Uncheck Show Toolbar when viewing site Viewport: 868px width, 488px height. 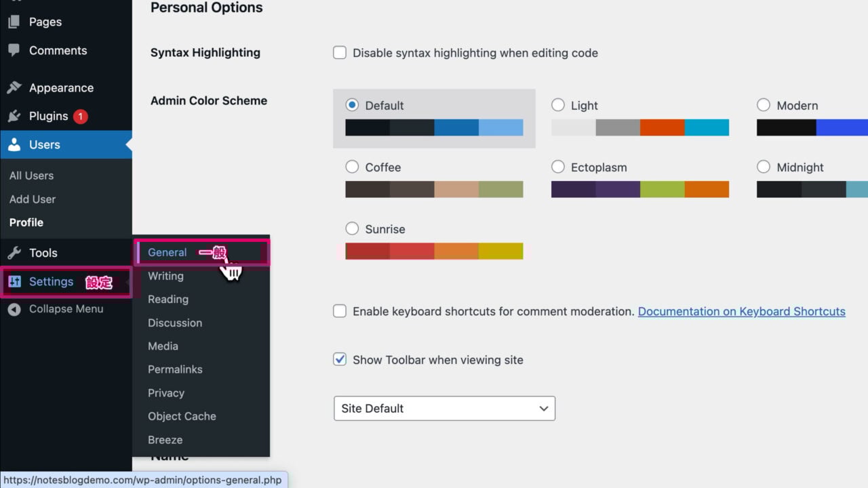coord(340,360)
